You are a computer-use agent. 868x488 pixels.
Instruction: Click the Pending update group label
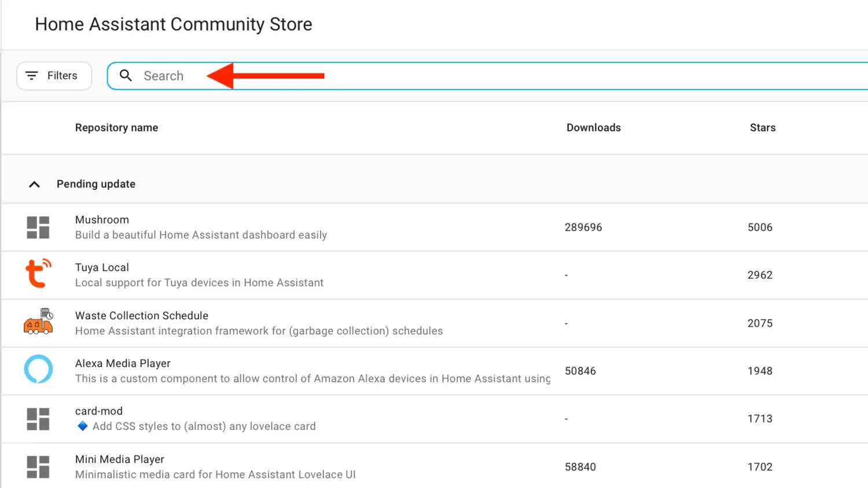96,184
